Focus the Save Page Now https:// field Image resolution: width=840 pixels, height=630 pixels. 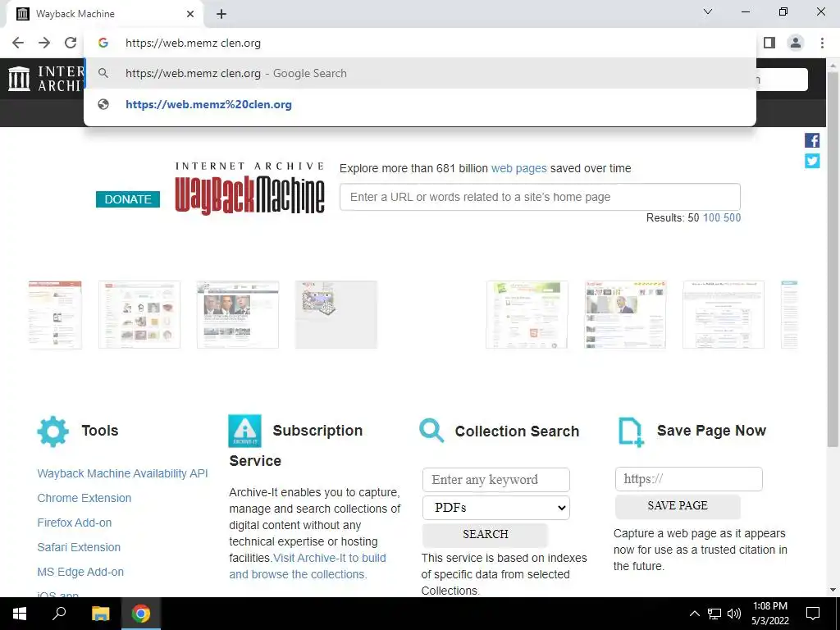click(x=689, y=479)
